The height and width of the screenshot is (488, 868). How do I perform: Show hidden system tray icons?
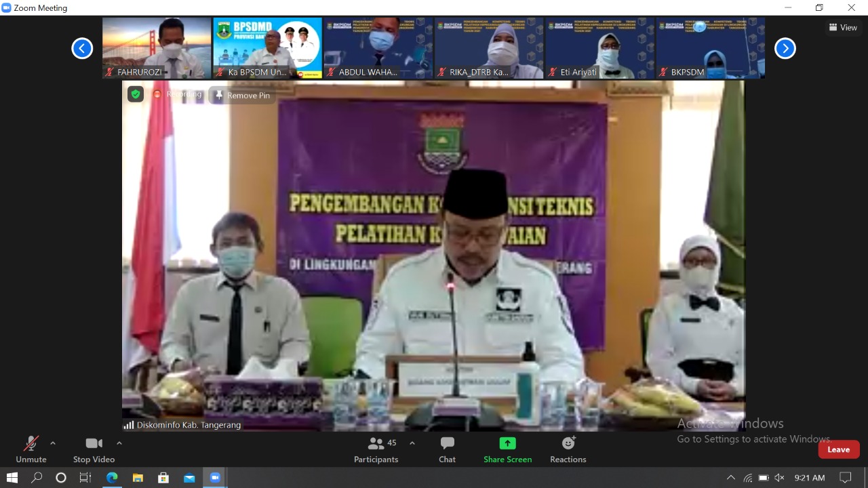tap(730, 478)
